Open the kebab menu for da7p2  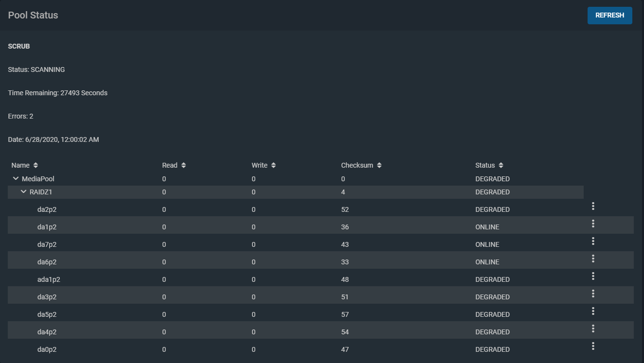593,241
